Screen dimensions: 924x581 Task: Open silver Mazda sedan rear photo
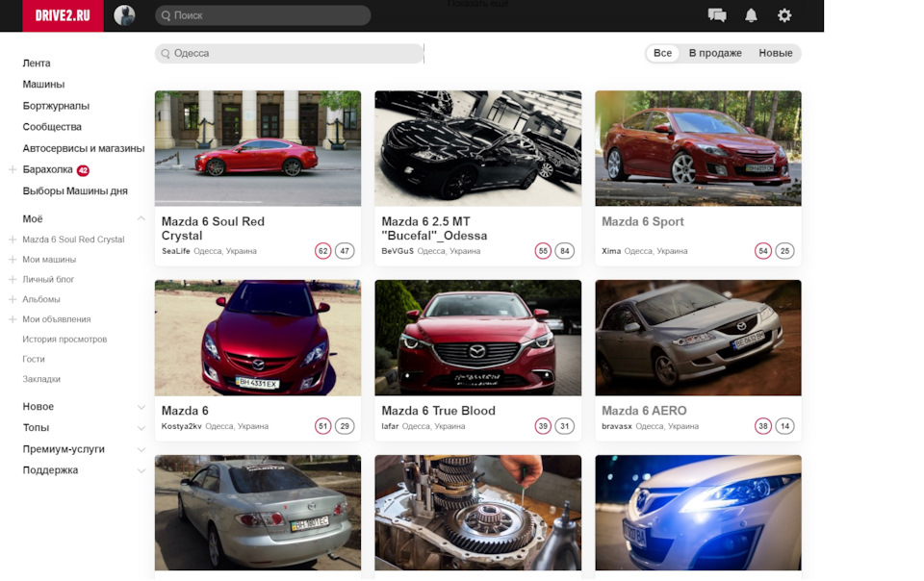(258, 513)
